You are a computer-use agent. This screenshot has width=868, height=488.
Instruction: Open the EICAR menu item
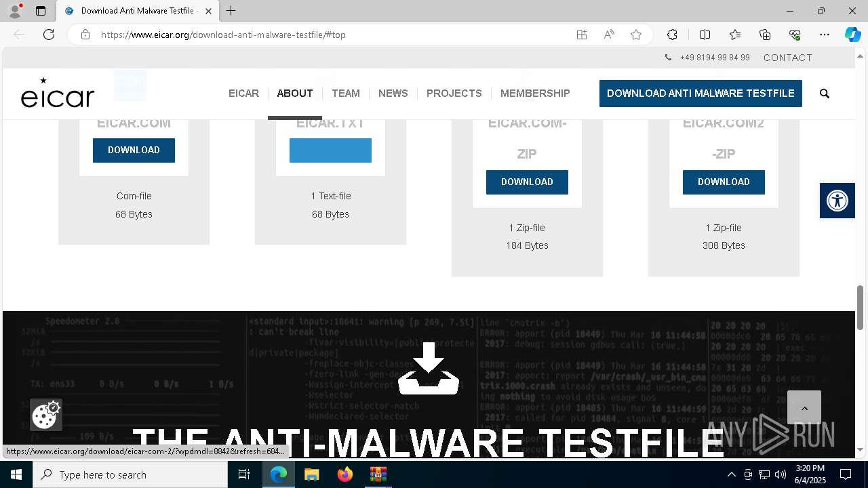243,94
